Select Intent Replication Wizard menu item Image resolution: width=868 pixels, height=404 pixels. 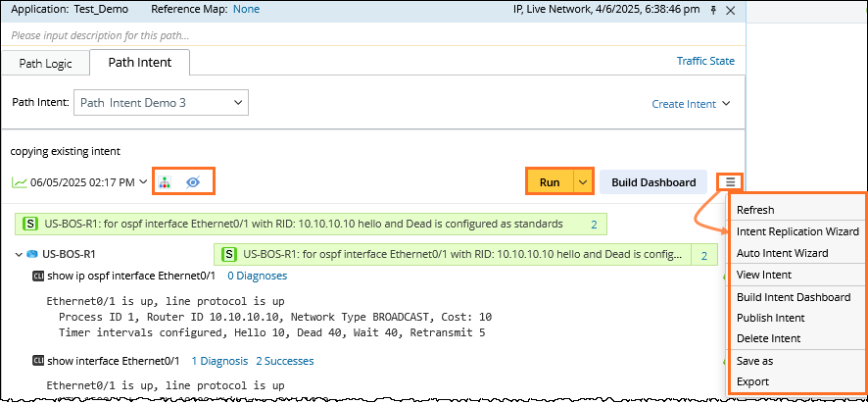[x=796, y=231]
